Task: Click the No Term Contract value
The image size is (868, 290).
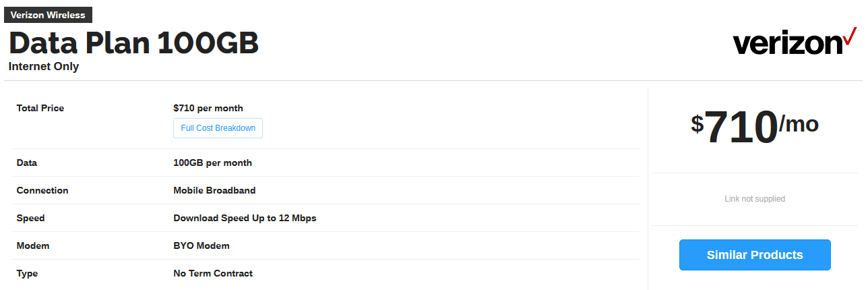Action: pos(213,273)
